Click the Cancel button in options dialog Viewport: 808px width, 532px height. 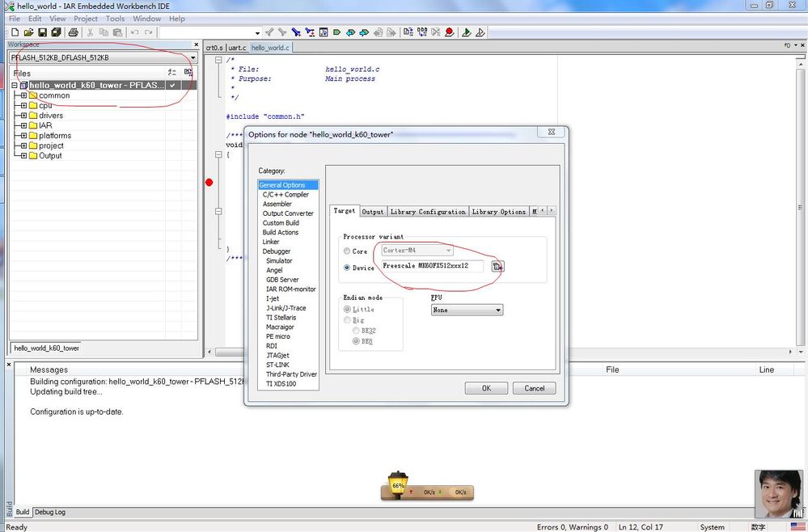(x=535, y=388)
